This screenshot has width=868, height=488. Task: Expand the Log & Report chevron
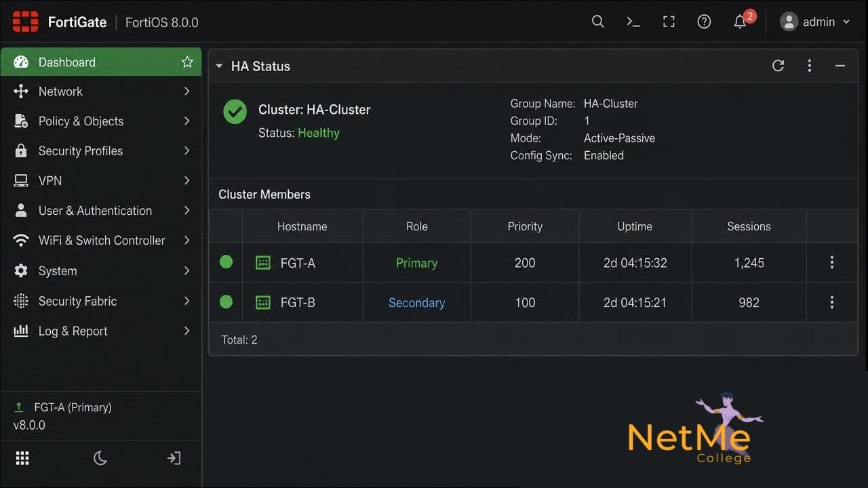tap(186, 331)
